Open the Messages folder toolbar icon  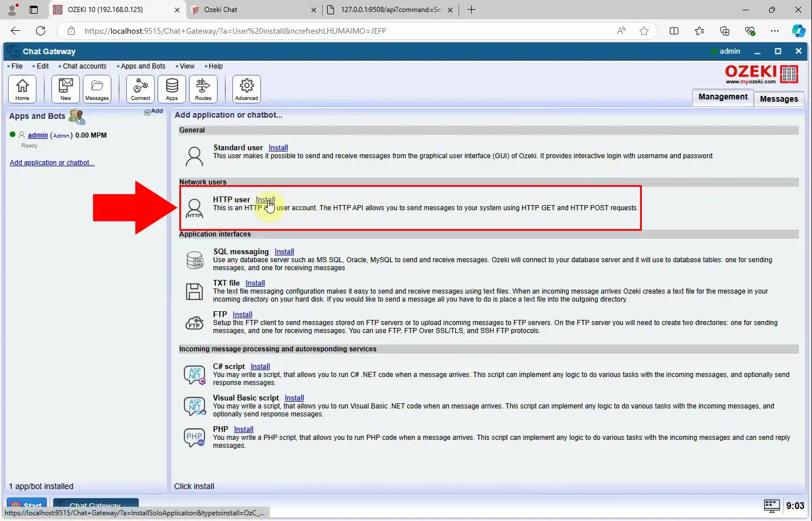(97, 89)
